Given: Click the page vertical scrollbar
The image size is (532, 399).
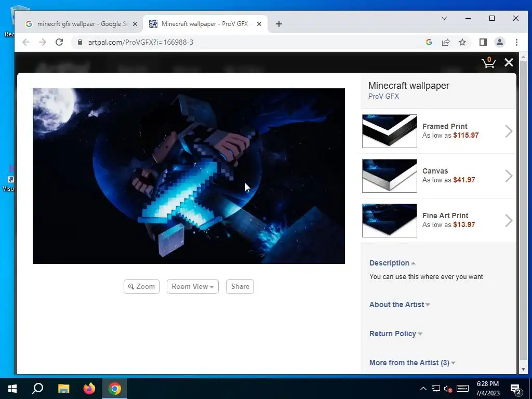Looking at the screenshot, I should point(523,211).
